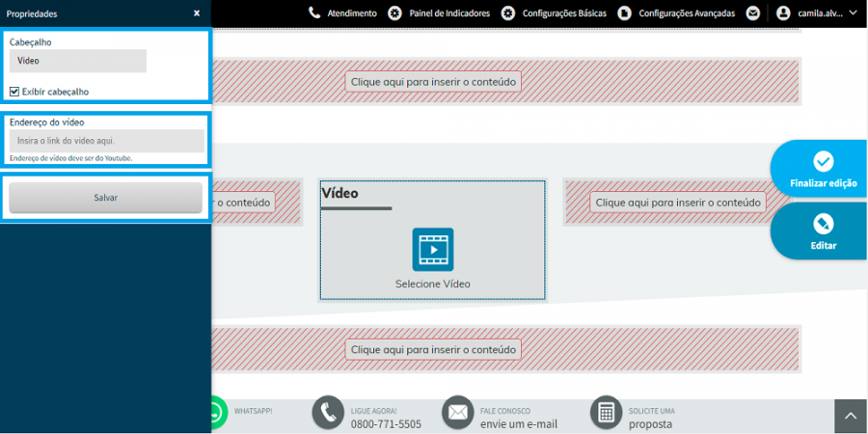This screenshot has width=868, height=434.
Task: Close the Propriedades panel
Action: coord(197,14)
